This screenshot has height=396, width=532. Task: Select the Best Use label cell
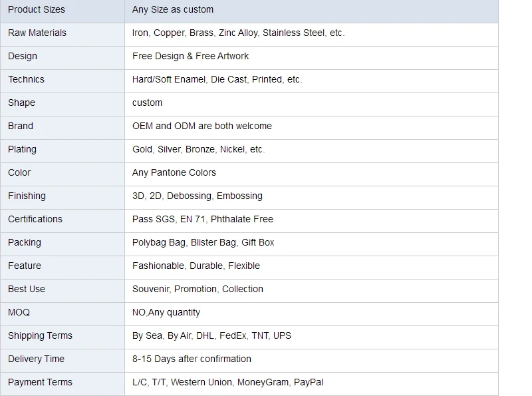point(63,291)
